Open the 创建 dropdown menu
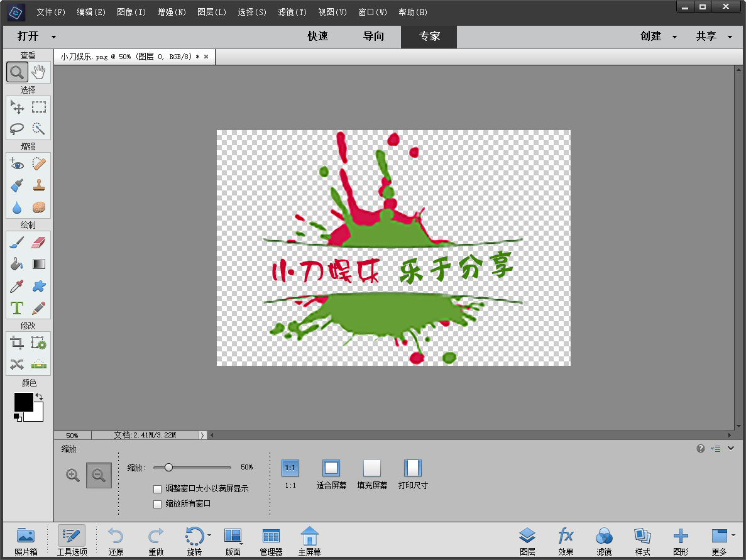746x560 pixels. point(658,36)
